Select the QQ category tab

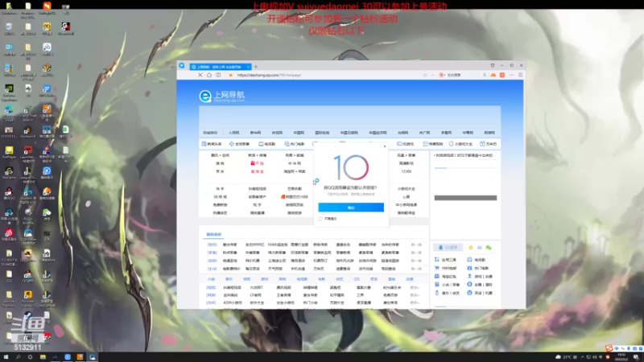click(357, 279)
